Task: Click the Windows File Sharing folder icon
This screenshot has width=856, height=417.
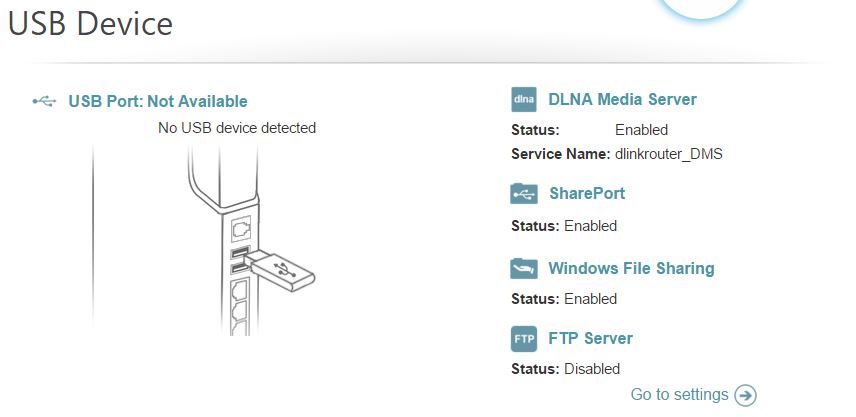Action: (524, 268)
